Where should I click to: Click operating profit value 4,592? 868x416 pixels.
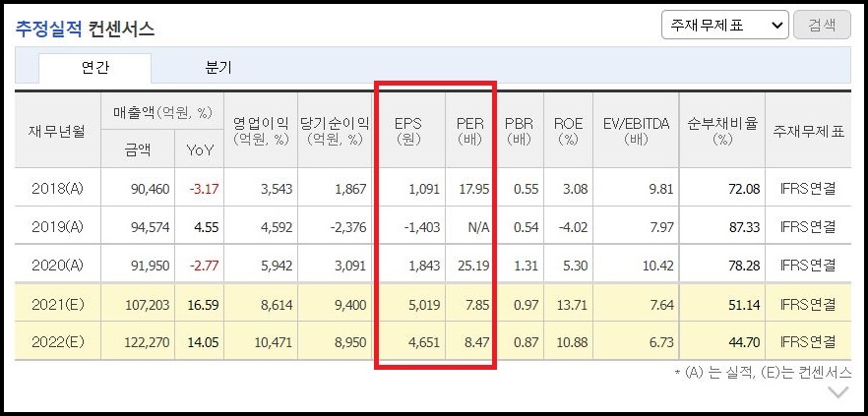pos(277,227)
